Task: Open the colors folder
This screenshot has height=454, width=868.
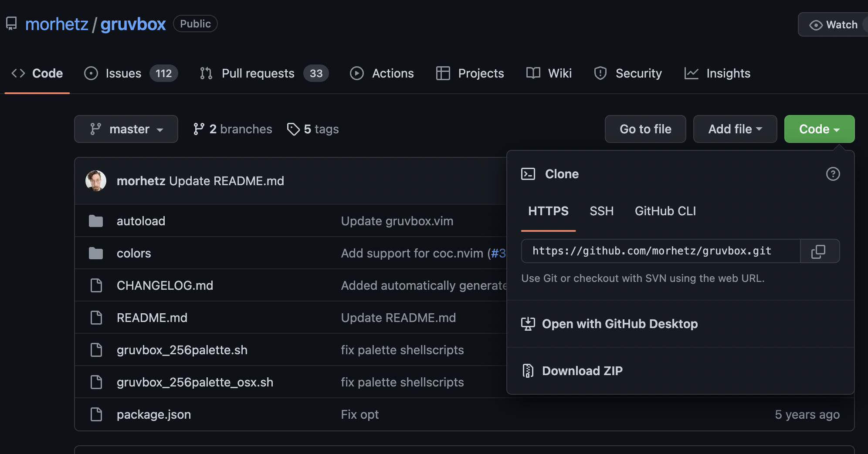Action: click(x=134, y=253)
